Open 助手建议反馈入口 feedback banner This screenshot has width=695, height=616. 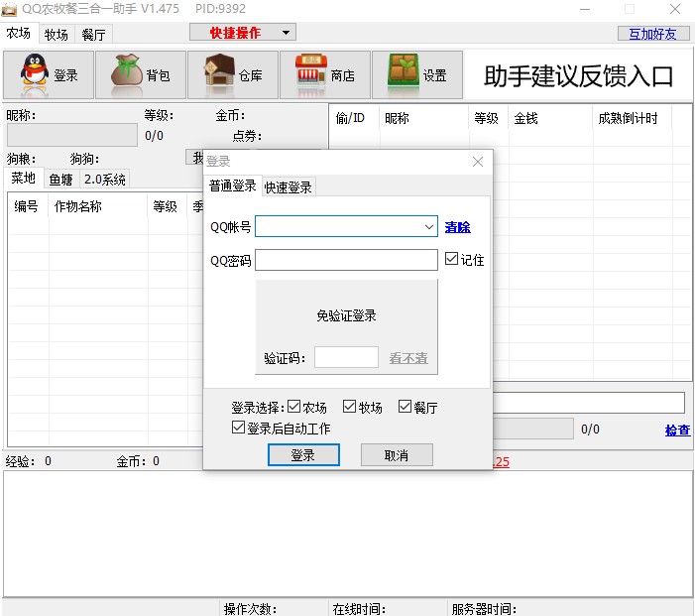tap(578, 75)
